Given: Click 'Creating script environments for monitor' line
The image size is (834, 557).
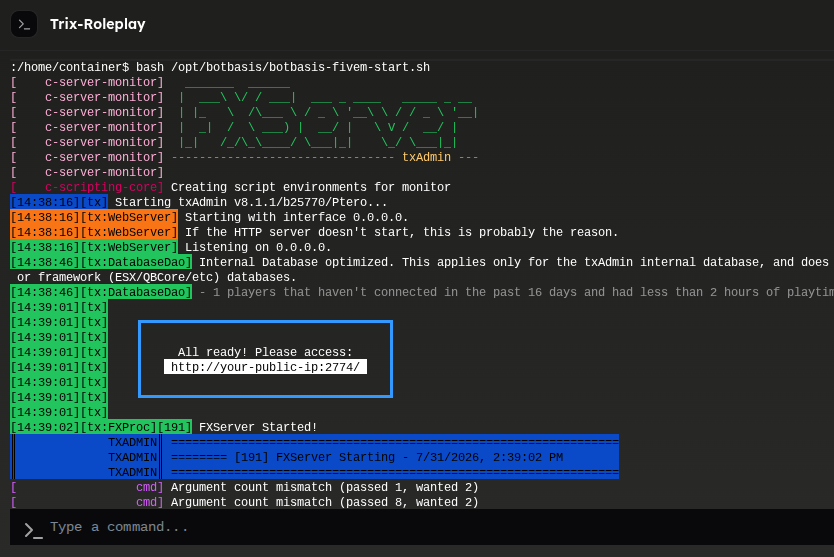Looking at the screenshot, I should coord(311,187).
